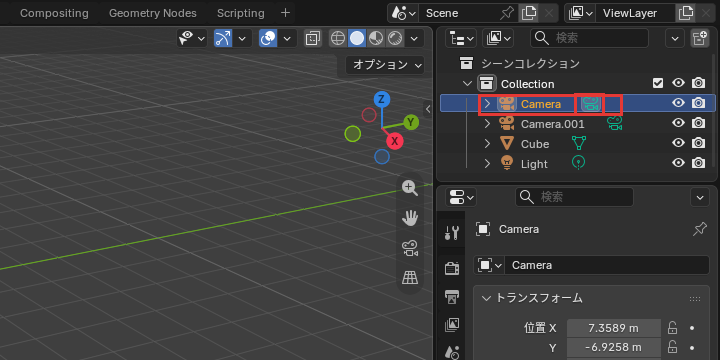Toggle camera view in viewport
This screenshot has height=360, width=720.
click(410, 248)
